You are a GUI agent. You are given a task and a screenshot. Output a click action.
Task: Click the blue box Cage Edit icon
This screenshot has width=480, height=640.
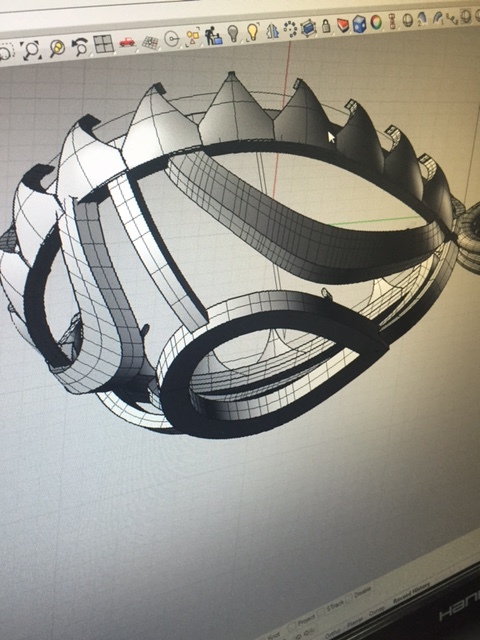point(309,28)
